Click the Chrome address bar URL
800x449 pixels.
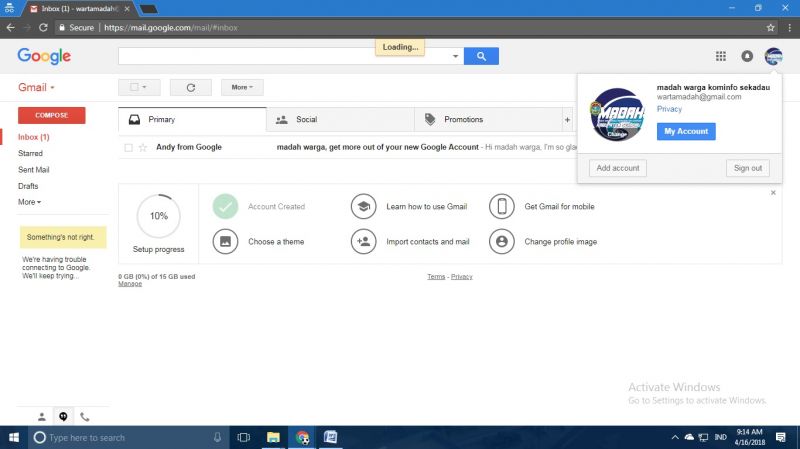[x=171, y=28]
